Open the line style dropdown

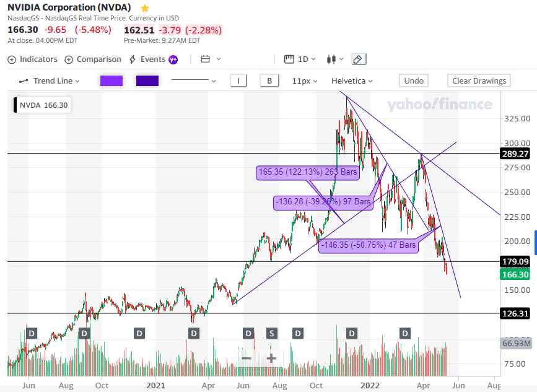(x=193, y=81)
